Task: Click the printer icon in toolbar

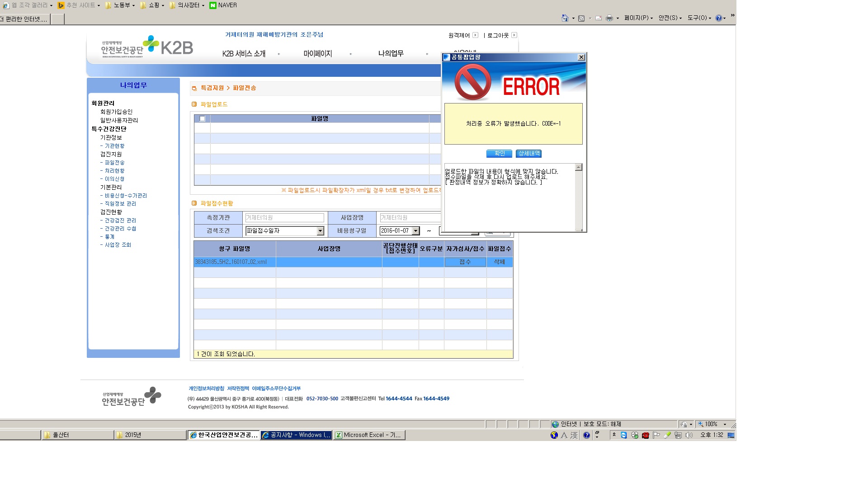Action: [x=609, y=18]
